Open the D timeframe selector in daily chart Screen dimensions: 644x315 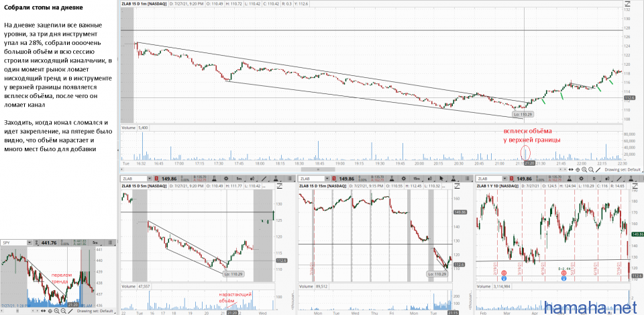coord(594,179)
